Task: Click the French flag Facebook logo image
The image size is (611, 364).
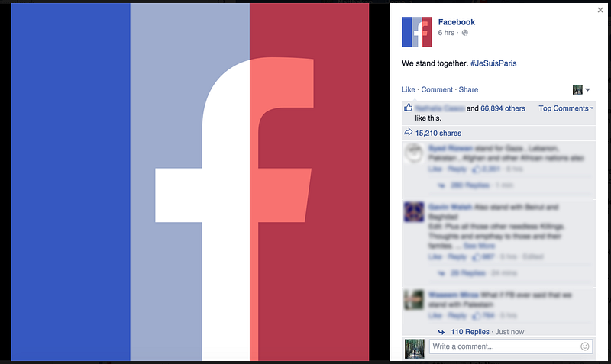Action: click(189, 182)
